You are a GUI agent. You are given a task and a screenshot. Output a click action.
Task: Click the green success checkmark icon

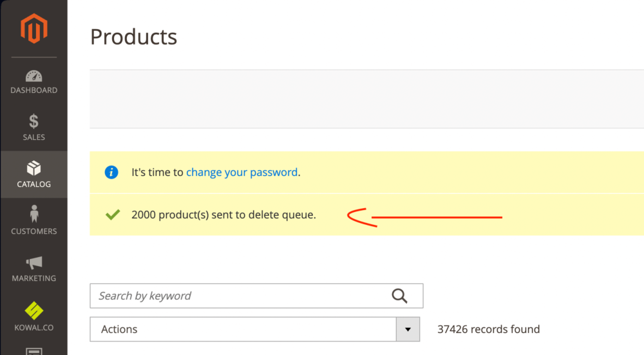113,215
